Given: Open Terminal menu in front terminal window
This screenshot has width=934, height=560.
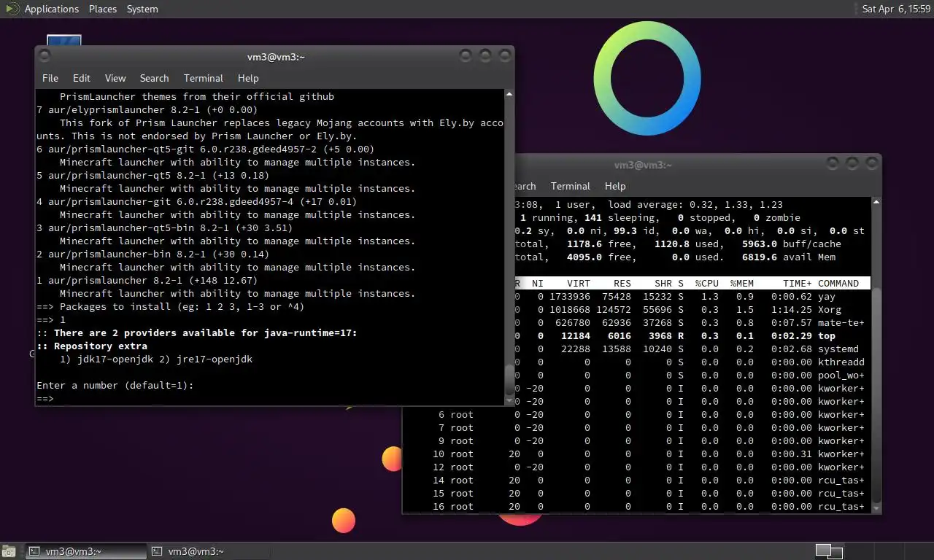Looking at the screenshot, I should (204, 78).
